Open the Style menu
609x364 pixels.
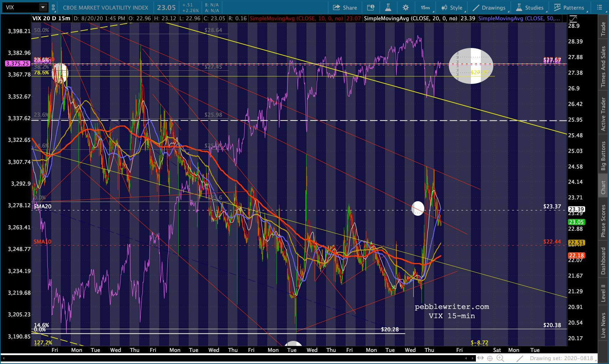pos(452,7)
